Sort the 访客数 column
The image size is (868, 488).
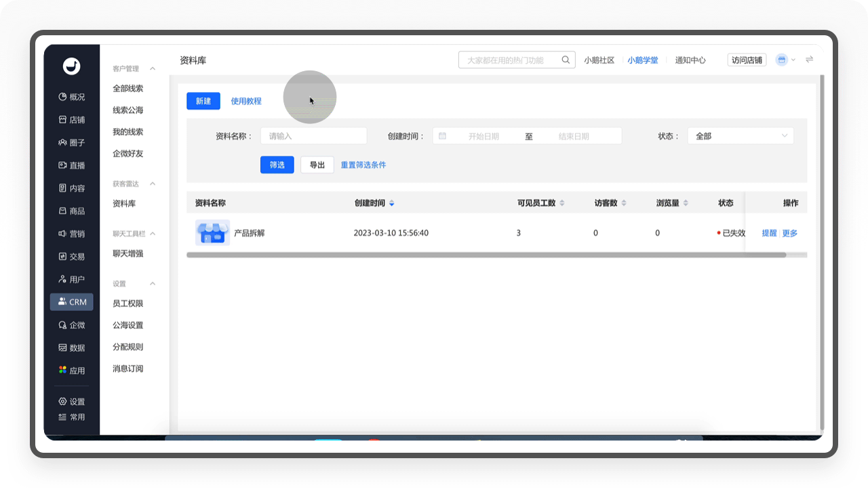coord(623,203)
